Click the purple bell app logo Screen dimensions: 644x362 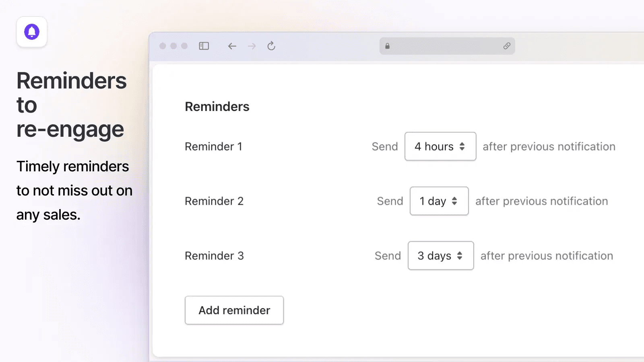(x=32, y=32)
